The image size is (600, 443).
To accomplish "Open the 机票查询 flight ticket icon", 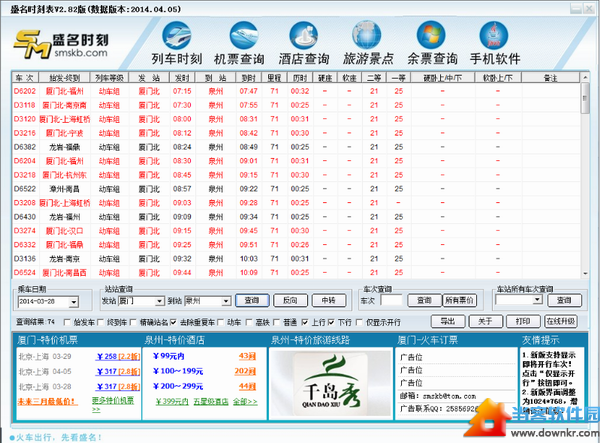I will (x=243, y=36).
